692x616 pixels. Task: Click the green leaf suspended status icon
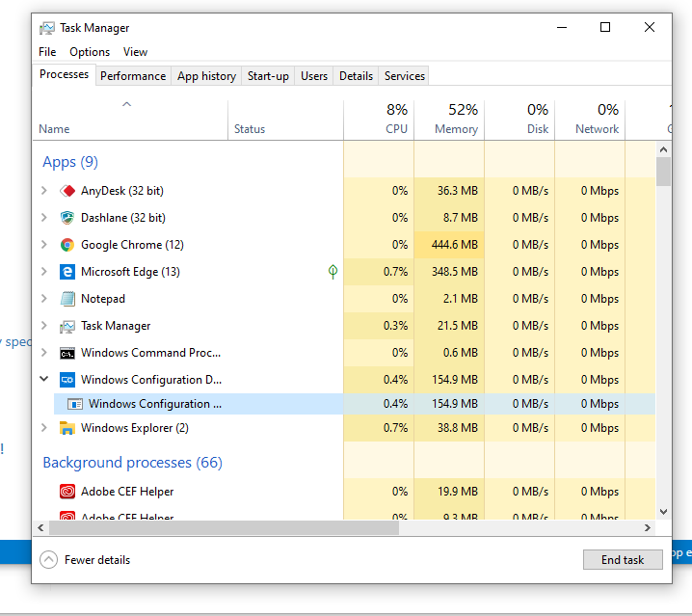coord(333,271)
